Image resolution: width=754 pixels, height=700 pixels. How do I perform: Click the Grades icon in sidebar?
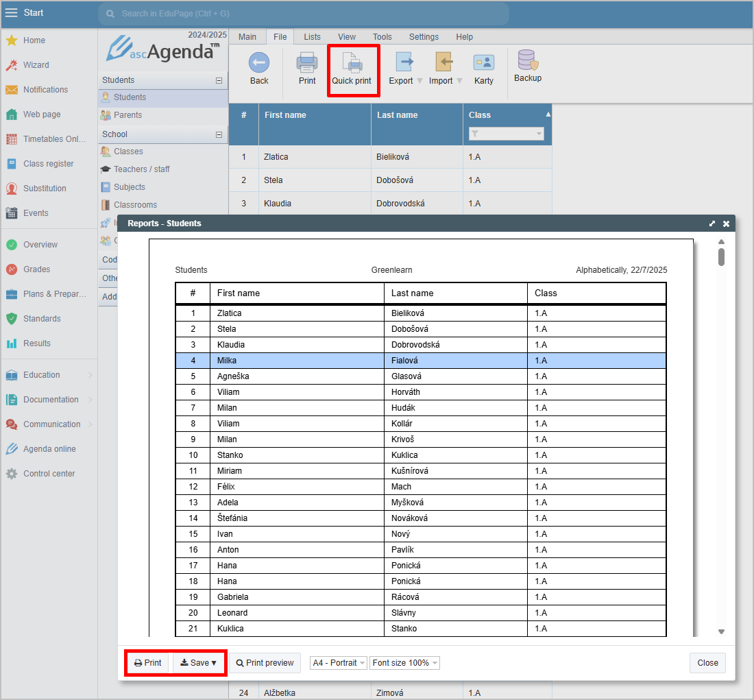[x=12, y=269]
